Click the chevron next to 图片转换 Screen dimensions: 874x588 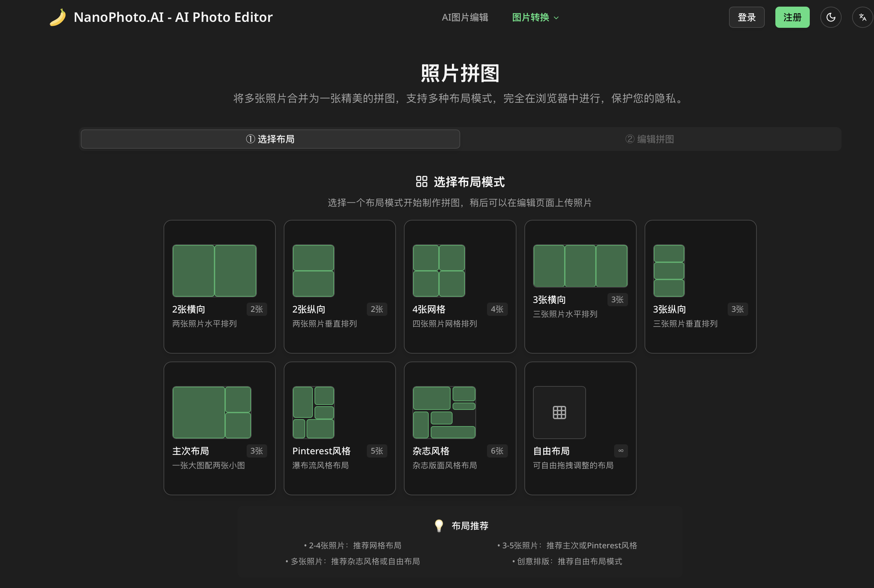(x=557, y=18)
